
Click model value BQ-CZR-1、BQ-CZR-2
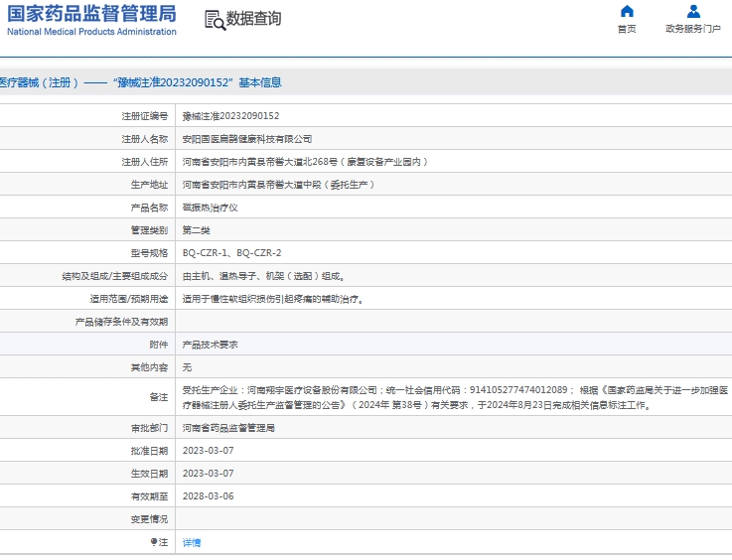(x=231, y=253)
